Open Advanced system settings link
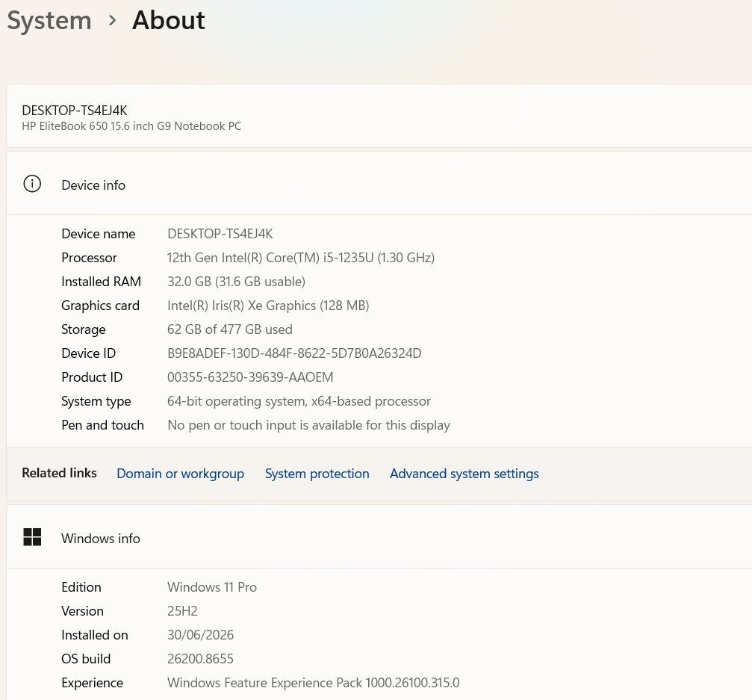This screenshot has height=700, width=752. (x=464, y=474)
